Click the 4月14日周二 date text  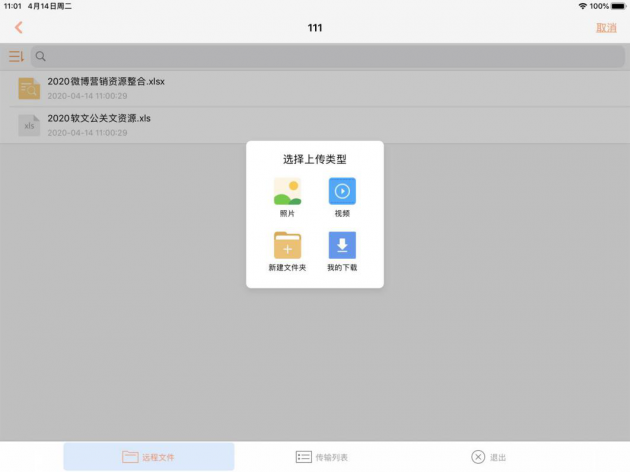coord(50,6)
